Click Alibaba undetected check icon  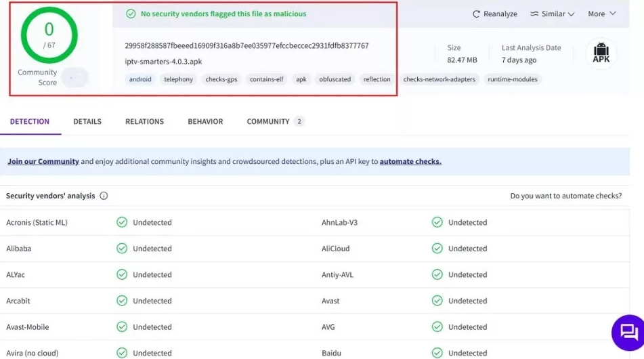point(122,249)
